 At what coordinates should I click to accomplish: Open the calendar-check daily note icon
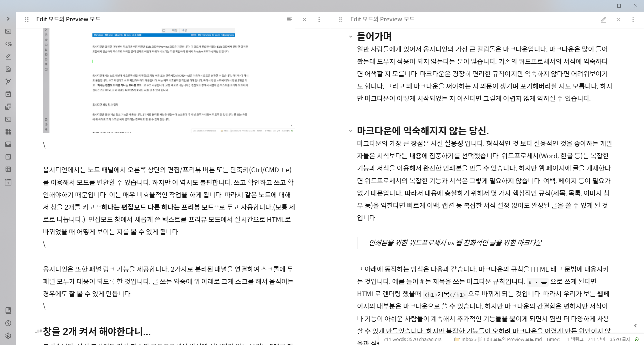(x=8, y=94)
